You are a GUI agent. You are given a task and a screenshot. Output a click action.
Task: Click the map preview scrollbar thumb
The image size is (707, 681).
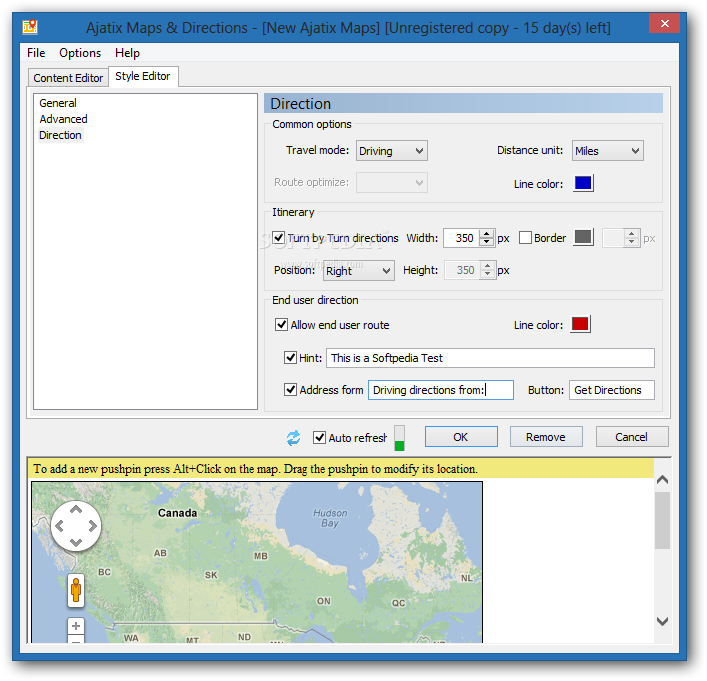[662, 520]
